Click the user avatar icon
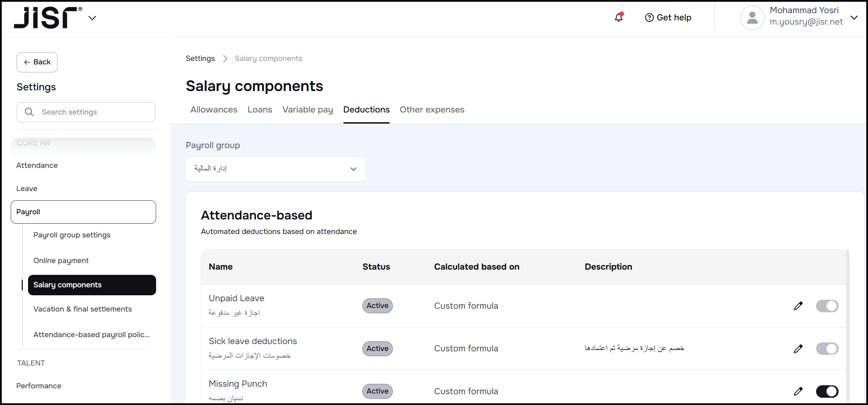The image size is (868, 405). pos(752,17)
